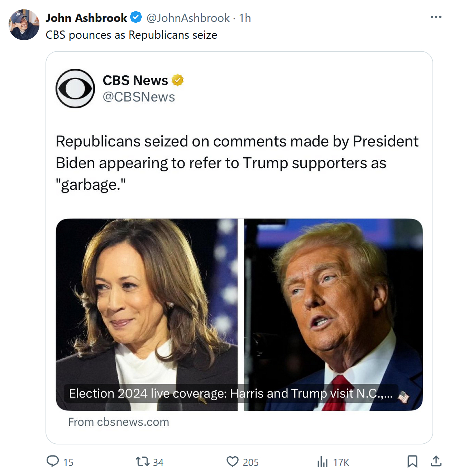Screen dimensions: 454x476
Task: Open Election 2024 live coverage article image
Action: coord(239,308)
